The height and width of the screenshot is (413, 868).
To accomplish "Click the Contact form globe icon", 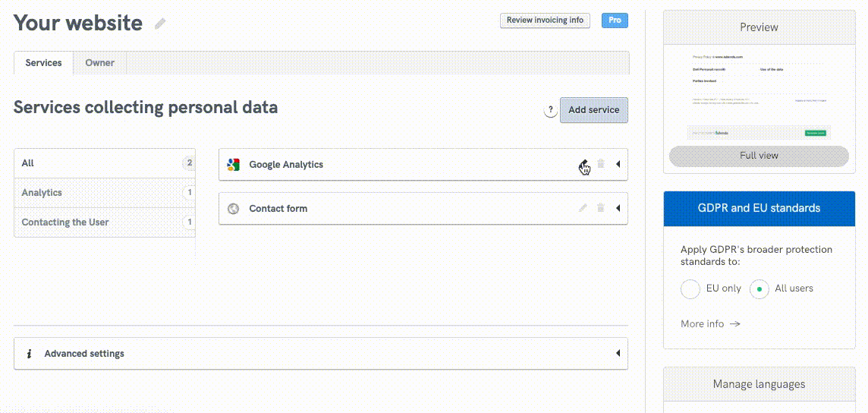I will coord(234,209).
